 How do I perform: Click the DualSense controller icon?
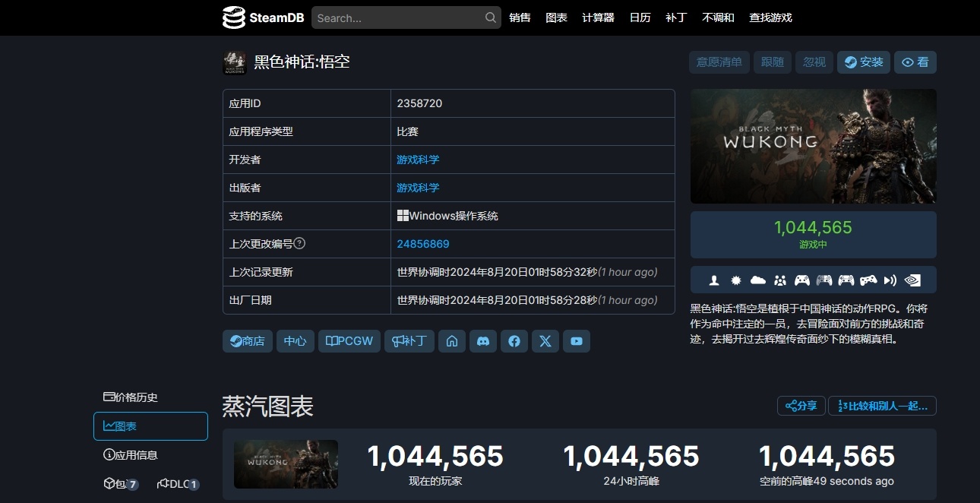pyautogui.click(x=846, y=280)
